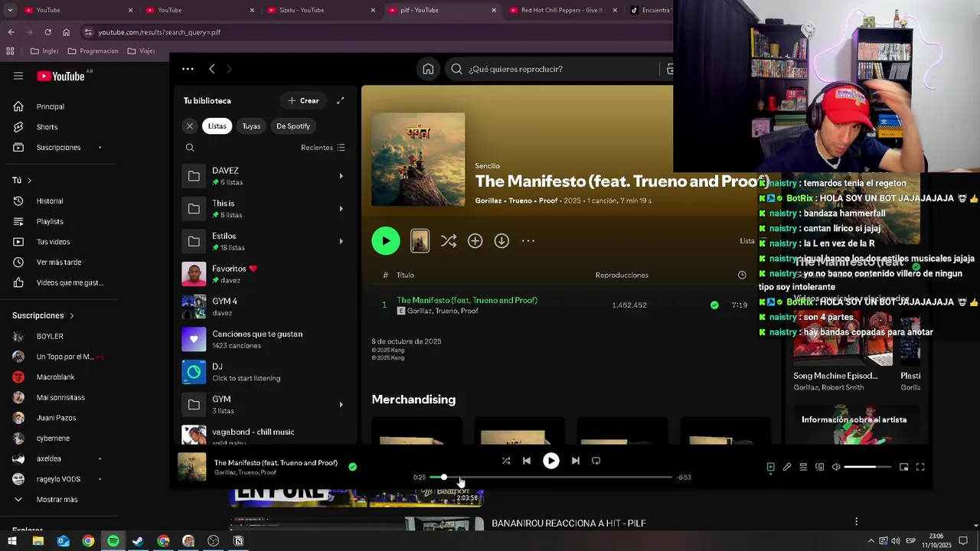Click saved checkmark on track row

point(714,305)
